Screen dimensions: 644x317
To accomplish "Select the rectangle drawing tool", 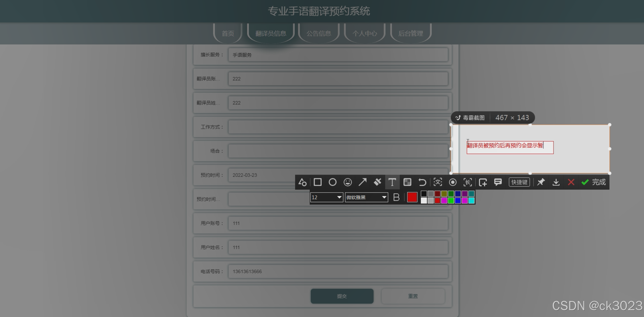I will pos(318,182).
